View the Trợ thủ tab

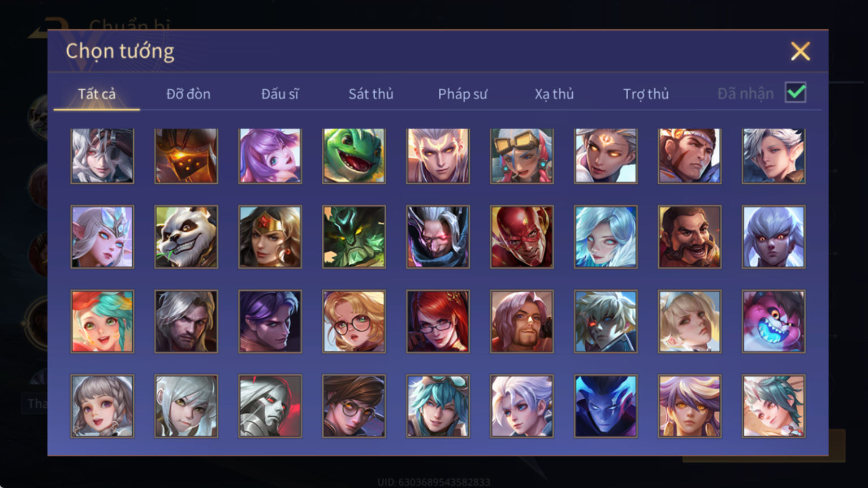[646, 94]
